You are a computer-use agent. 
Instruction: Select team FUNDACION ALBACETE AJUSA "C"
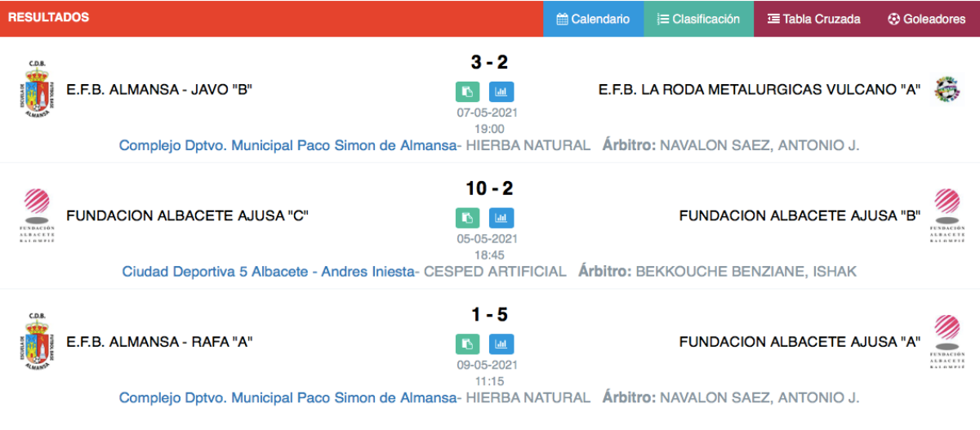187,215
